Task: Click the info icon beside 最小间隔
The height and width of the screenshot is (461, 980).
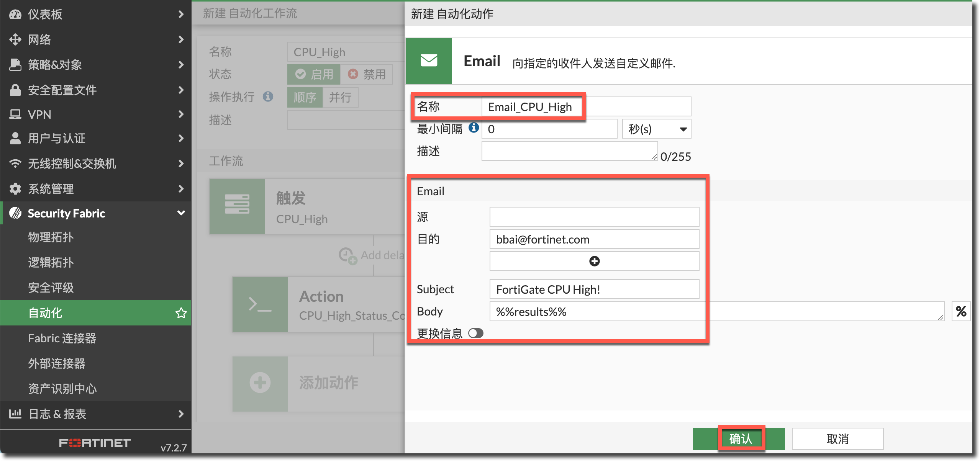Action: (x=474, y=128)
